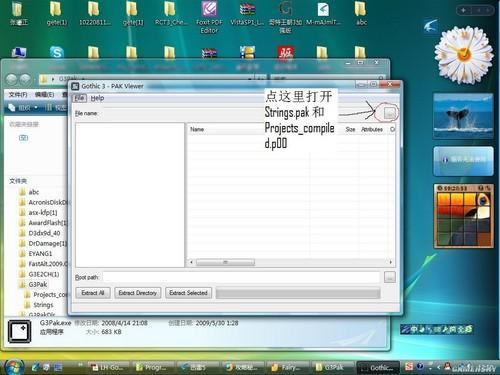Select the G3Pak folder in tree

coord(37,284)
